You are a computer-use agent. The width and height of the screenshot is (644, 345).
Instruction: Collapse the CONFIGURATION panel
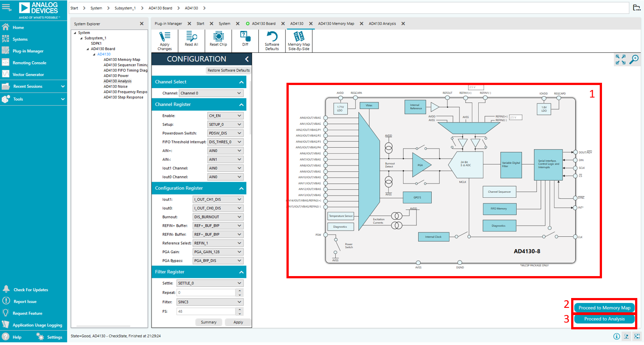[247, 59]
